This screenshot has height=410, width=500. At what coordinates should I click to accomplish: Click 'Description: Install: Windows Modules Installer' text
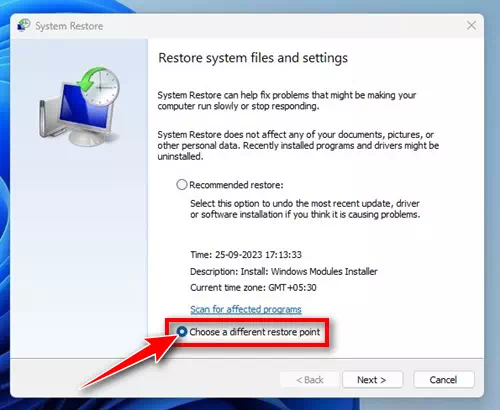(284, 272)
